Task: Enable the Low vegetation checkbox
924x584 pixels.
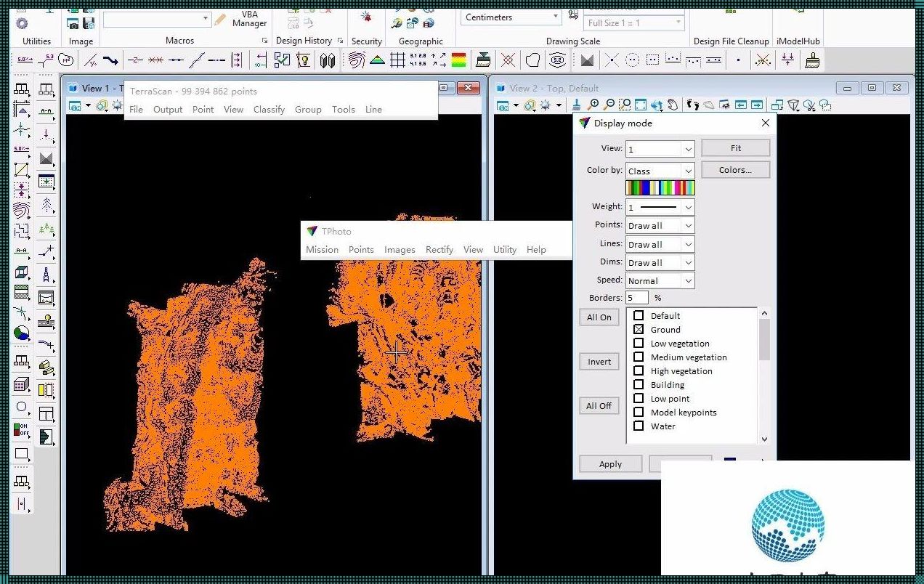Action: 639,343
